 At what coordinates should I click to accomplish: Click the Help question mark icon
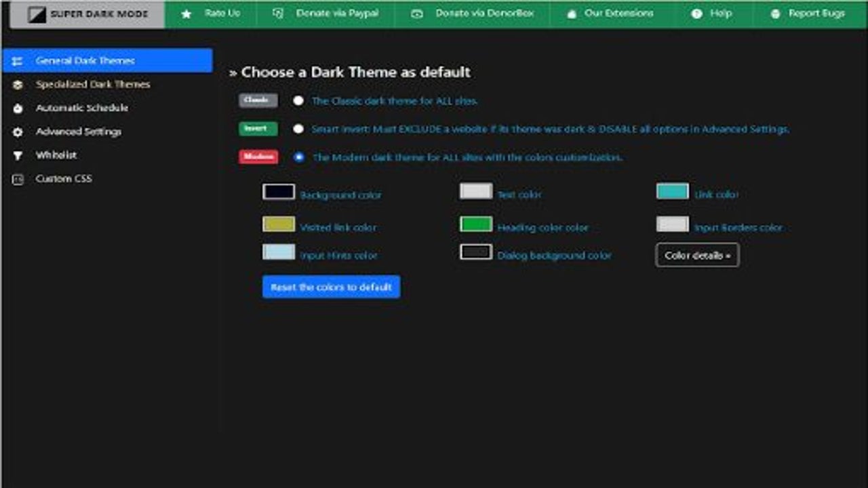[x=696, y=14]
